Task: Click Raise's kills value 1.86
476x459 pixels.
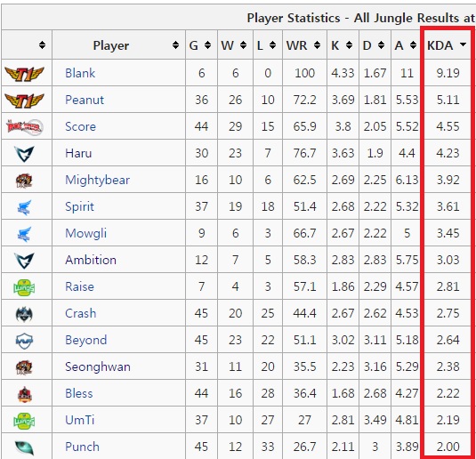Action: coord(343,286)
